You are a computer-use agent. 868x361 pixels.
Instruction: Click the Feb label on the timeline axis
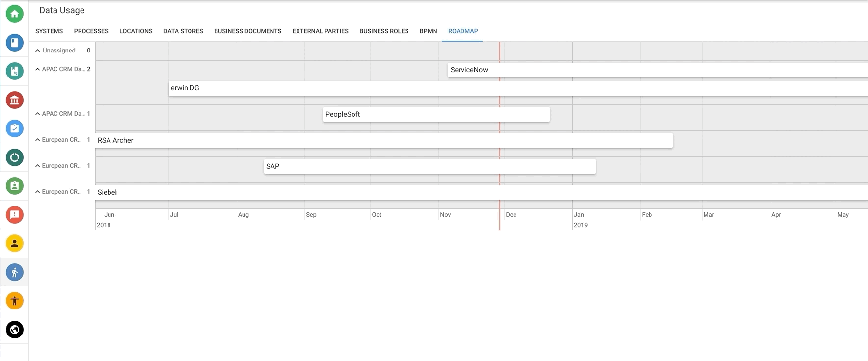(x=647, y=215)
